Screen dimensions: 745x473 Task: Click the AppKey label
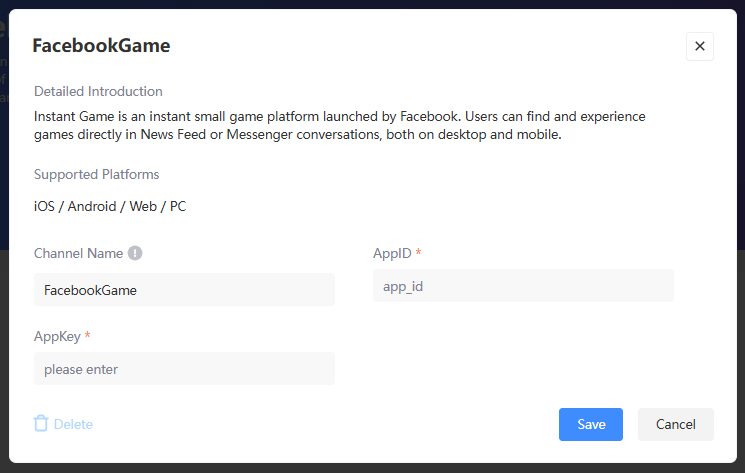[x=57, y=336]
